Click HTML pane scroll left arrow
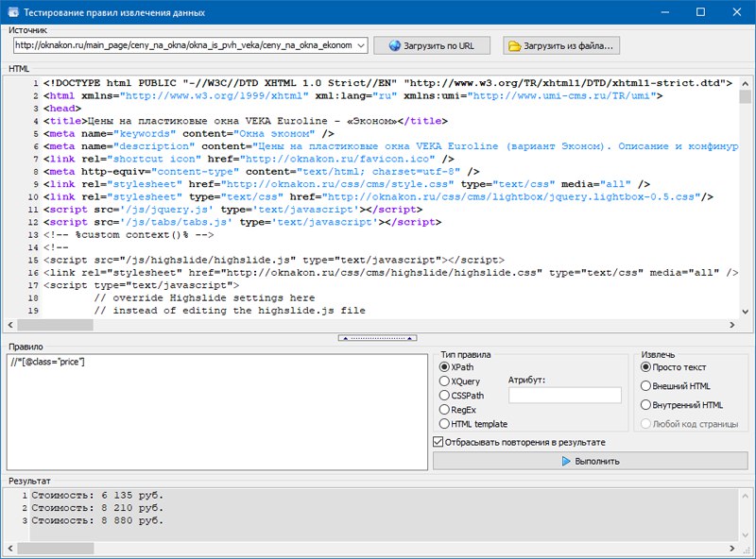This screenshot has width=756, height=559. (10, 325)
